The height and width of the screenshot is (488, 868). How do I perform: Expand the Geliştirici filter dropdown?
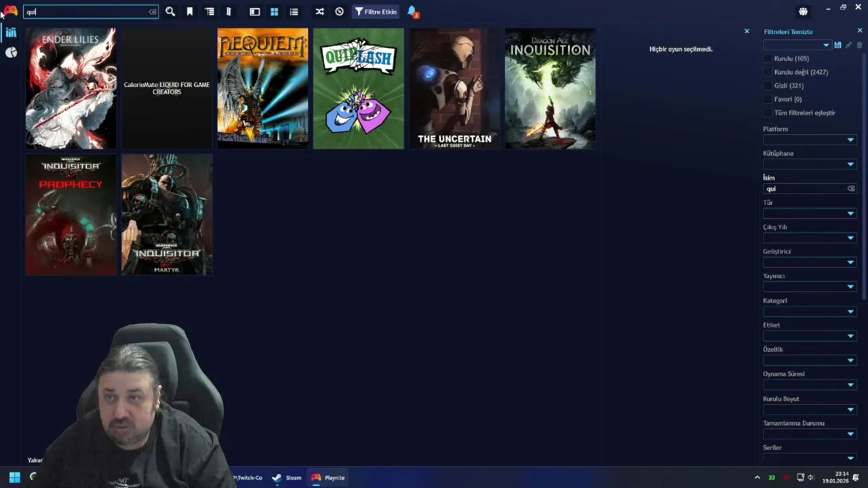pyautogui.click(x=810, y=262)
